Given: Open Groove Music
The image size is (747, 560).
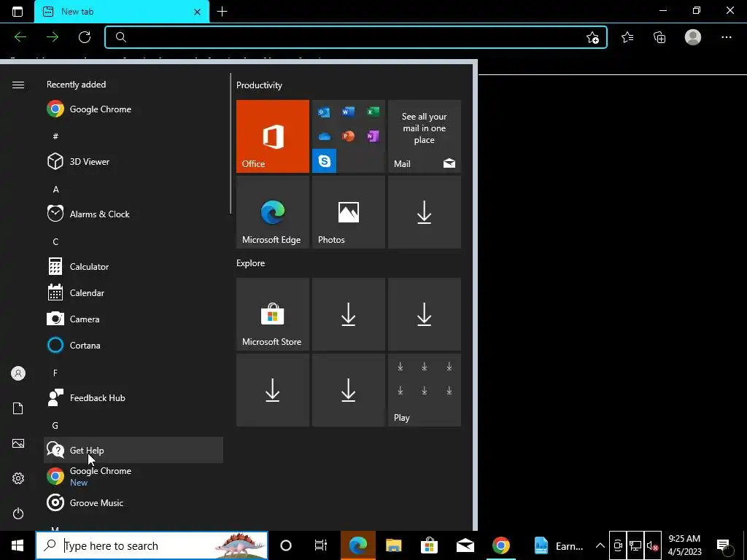Looking at the screenshot, I should pyautogui.click(x=133, y=502).
